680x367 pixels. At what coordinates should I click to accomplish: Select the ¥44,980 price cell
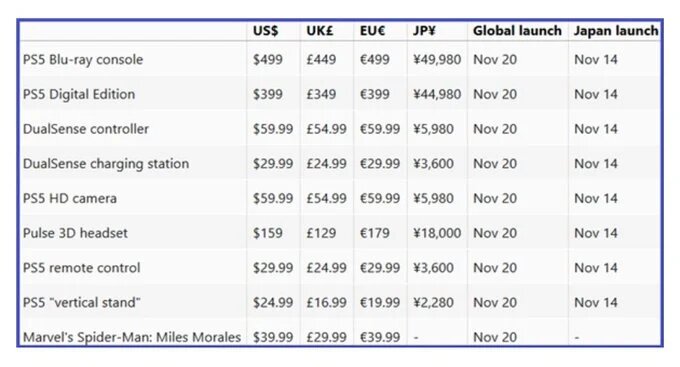pyautogui.click(x=437, y=94)
